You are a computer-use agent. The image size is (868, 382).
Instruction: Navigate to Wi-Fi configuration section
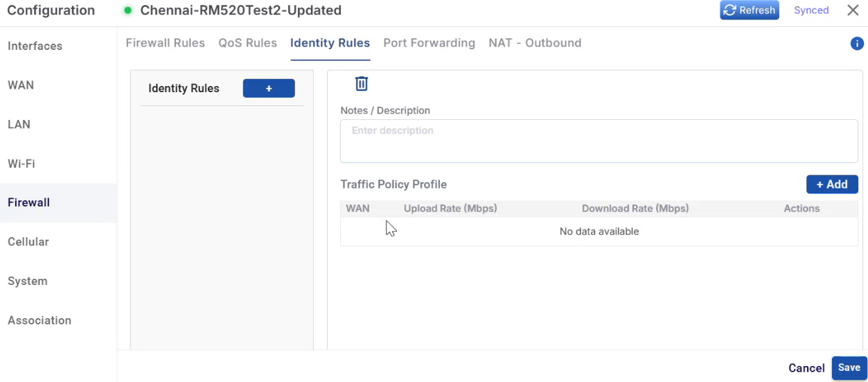coord(21,164)
